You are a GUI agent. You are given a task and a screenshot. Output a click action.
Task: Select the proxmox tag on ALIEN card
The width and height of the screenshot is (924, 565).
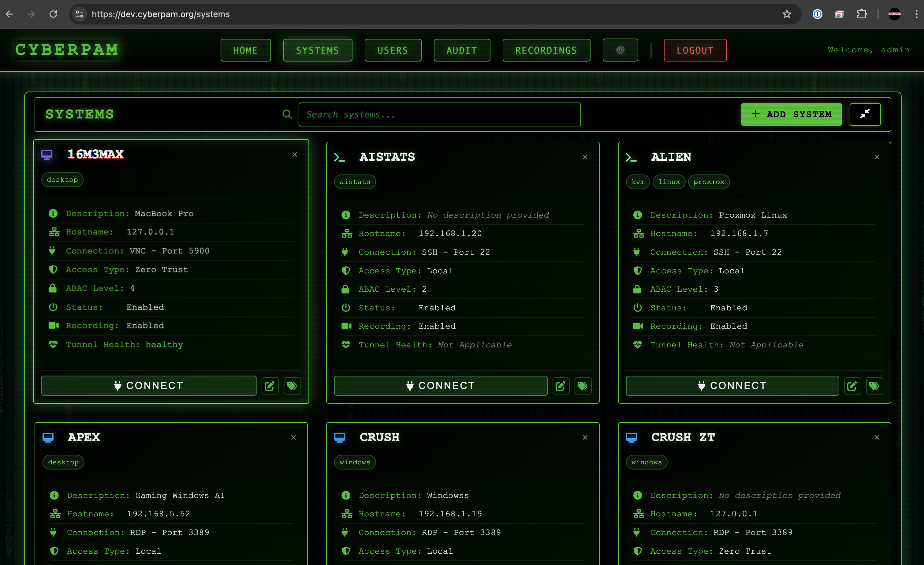coord(708,181)
